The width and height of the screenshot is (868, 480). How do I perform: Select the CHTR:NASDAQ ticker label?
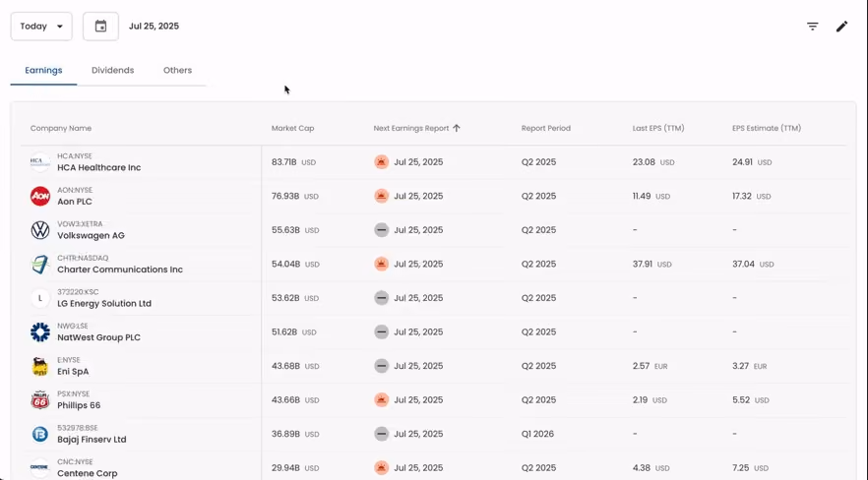coord(83,258)
